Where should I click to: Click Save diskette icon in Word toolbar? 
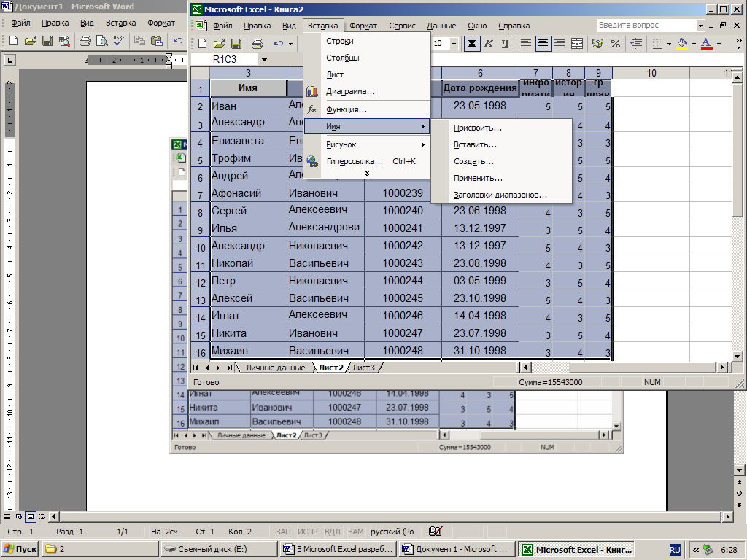pyautogui.click(x=47, y=41)
